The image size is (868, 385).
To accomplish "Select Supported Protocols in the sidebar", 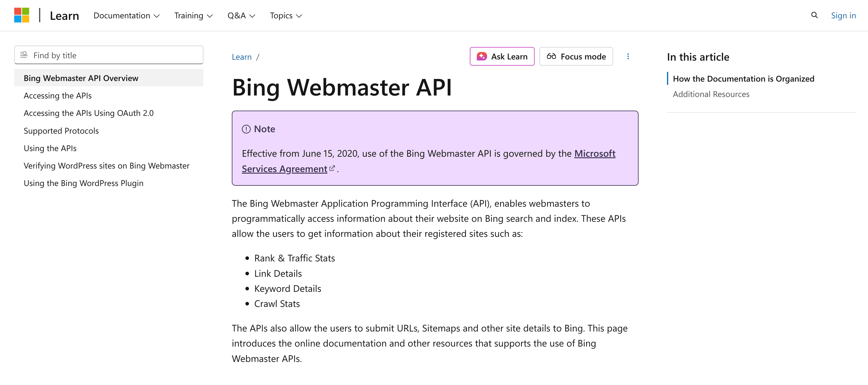I will click(61, 131).
